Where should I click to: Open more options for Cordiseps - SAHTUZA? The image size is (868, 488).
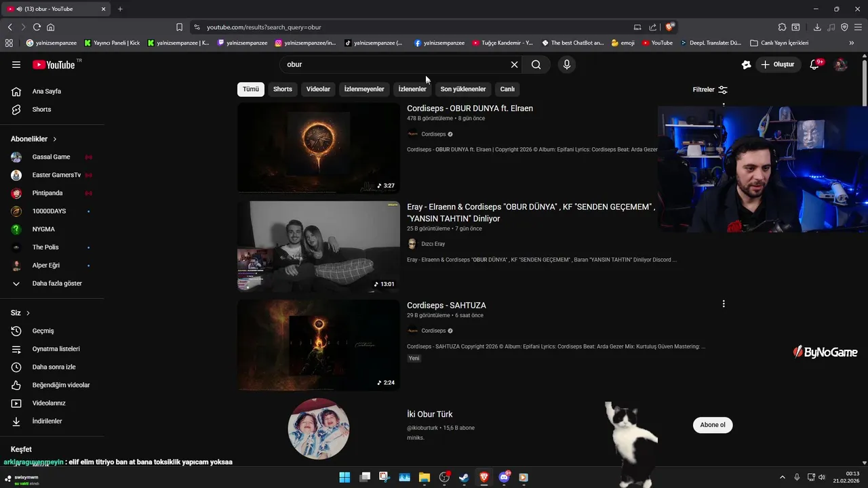(x=724, y=304)
